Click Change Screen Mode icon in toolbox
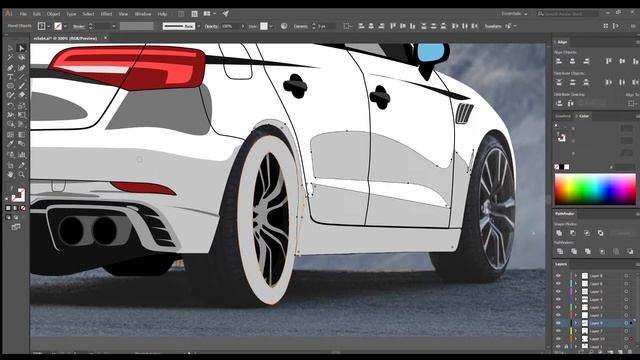 (16, 227)
